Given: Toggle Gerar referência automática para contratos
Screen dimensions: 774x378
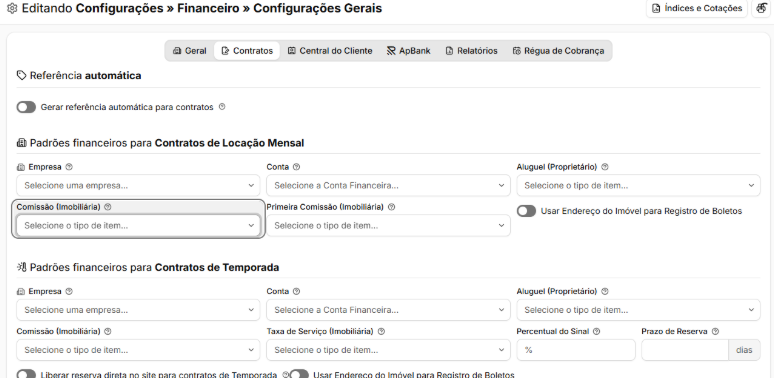Looking at the screenshot, I should point(26,107).
